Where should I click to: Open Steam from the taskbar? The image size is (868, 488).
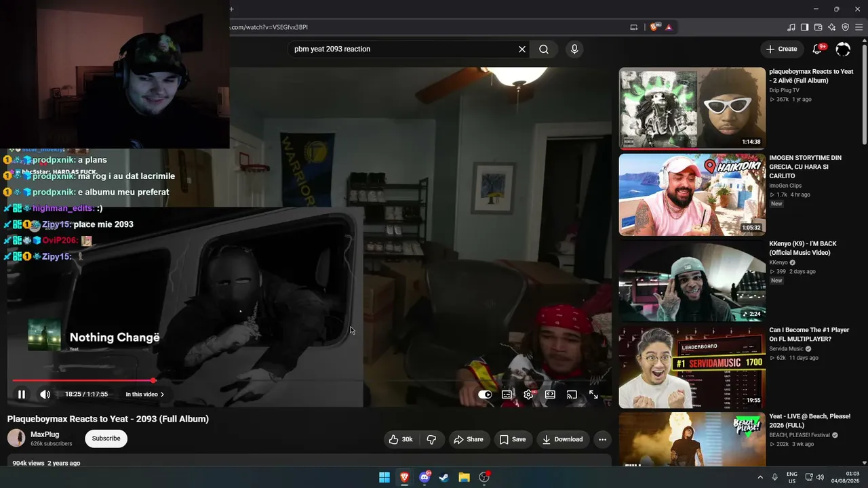coord(444,477)
